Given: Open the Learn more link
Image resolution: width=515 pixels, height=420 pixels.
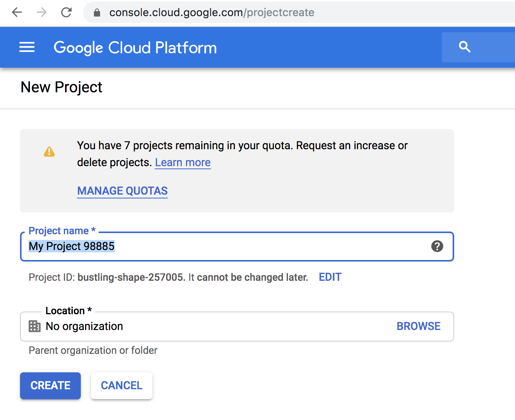Looking at the screenshot, I should (x=182, y=163).
